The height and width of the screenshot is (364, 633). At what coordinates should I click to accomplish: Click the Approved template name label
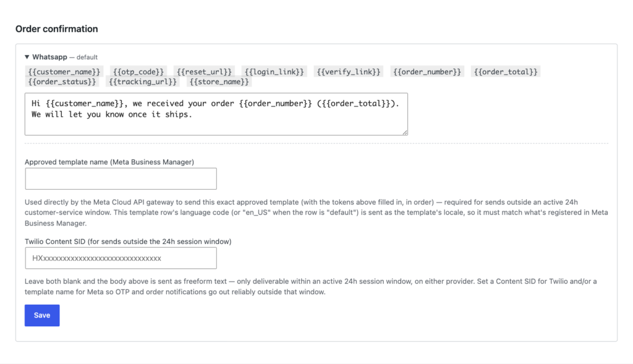(109, 162)
